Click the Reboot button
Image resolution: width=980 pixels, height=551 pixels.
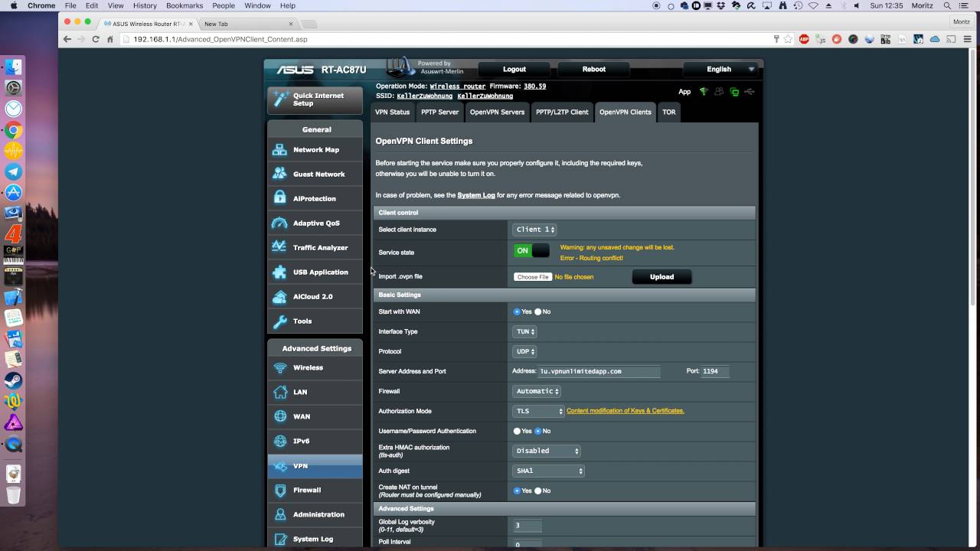[593, 69]
